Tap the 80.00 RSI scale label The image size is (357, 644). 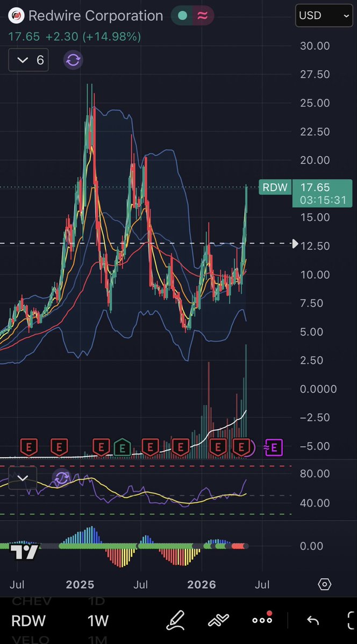tap(315, 474)
